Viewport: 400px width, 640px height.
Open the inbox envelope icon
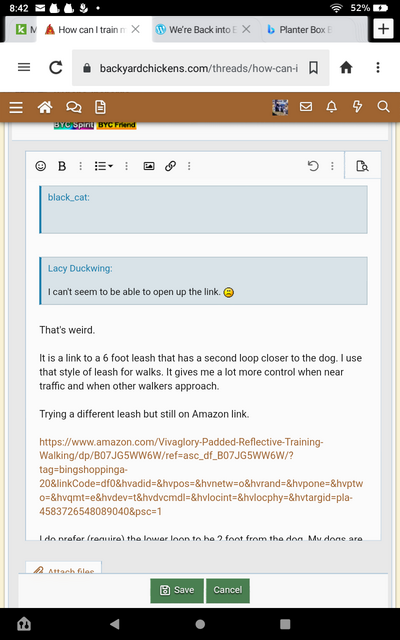coord(306,107)
